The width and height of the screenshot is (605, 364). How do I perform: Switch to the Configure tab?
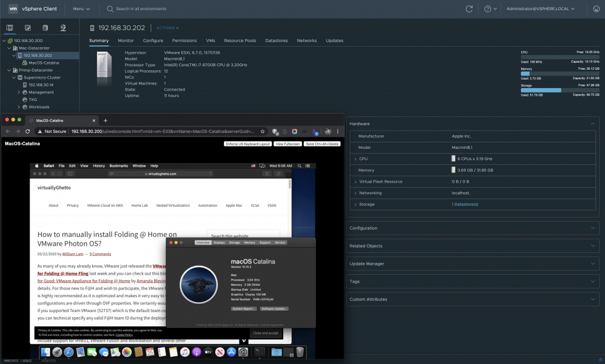pos(153,41)
